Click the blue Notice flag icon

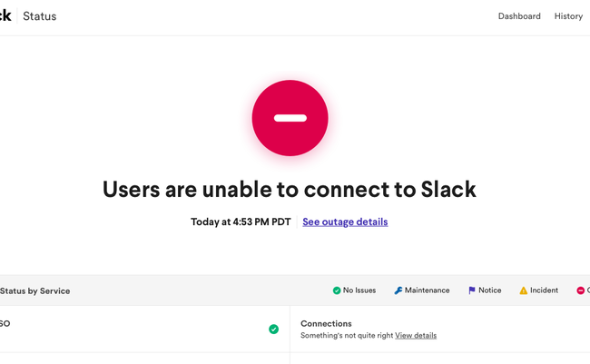[x=472, y=290]
